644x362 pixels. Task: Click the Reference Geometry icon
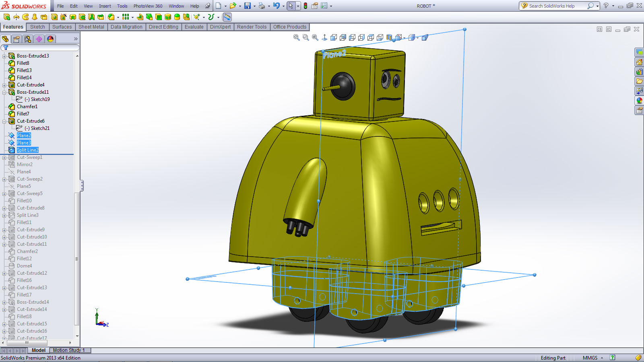(196, 17)
